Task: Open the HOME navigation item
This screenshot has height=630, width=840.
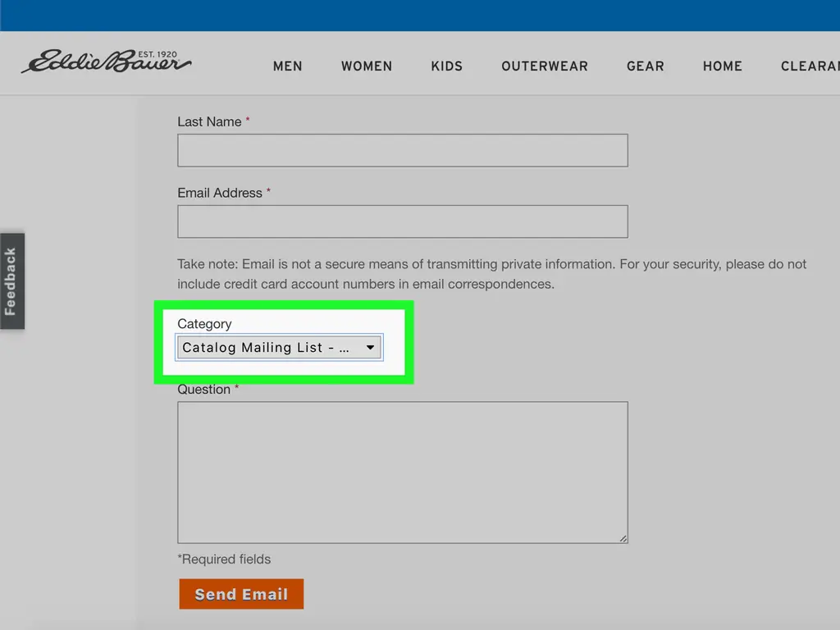Action: coord(722,66)
